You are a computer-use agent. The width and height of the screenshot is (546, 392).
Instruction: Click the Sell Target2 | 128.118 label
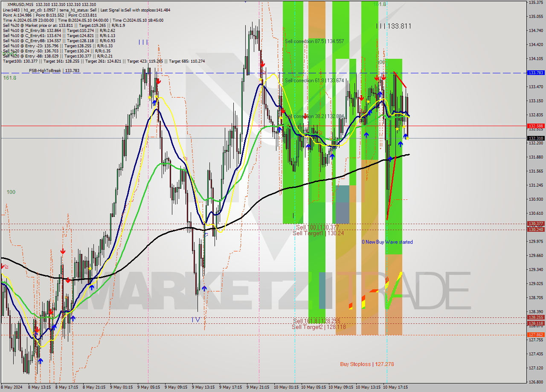click(319, 327)
